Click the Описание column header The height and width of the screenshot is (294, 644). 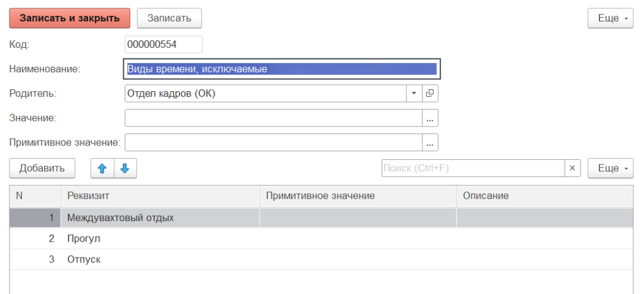[544, 196]
